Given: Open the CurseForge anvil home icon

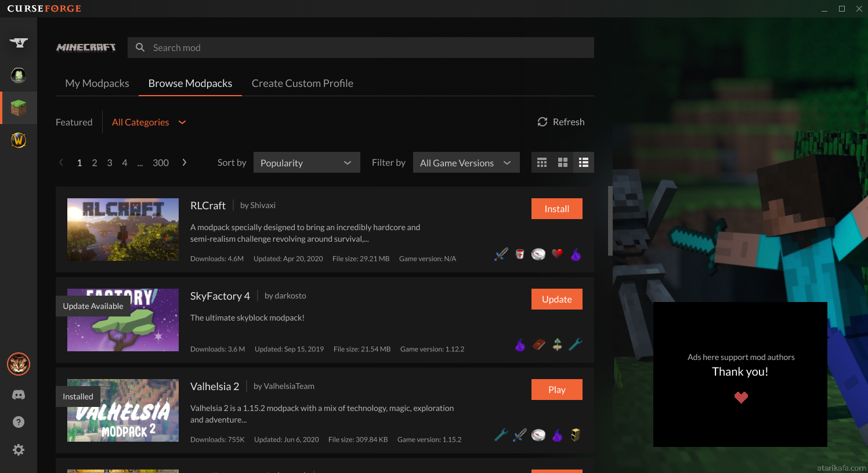Looking at the screenshot, I should [19, 42].
